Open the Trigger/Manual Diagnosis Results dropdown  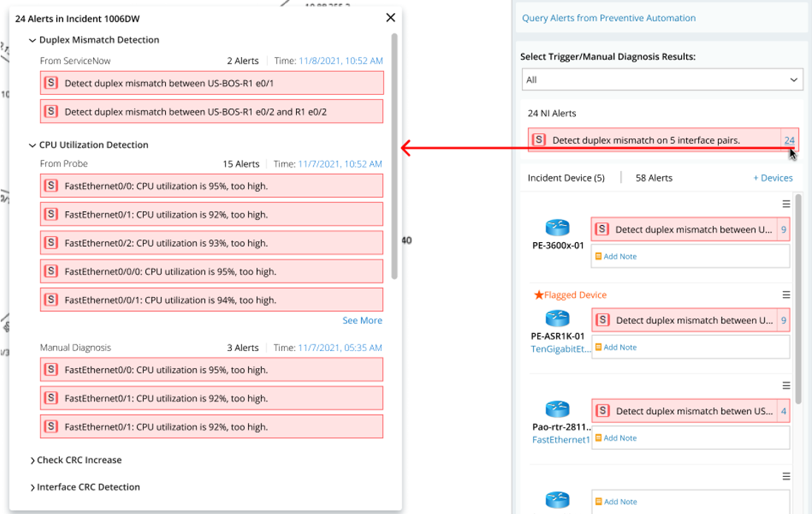click(x=662, y=80)
